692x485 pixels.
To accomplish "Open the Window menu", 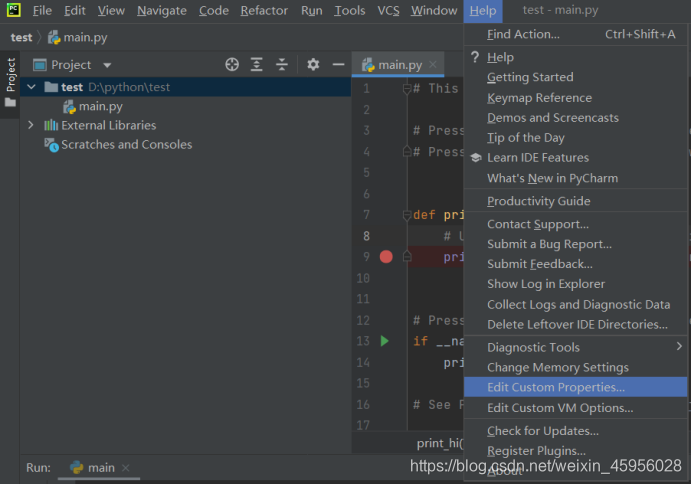I will pyautogui.click(x=434, y=11).
